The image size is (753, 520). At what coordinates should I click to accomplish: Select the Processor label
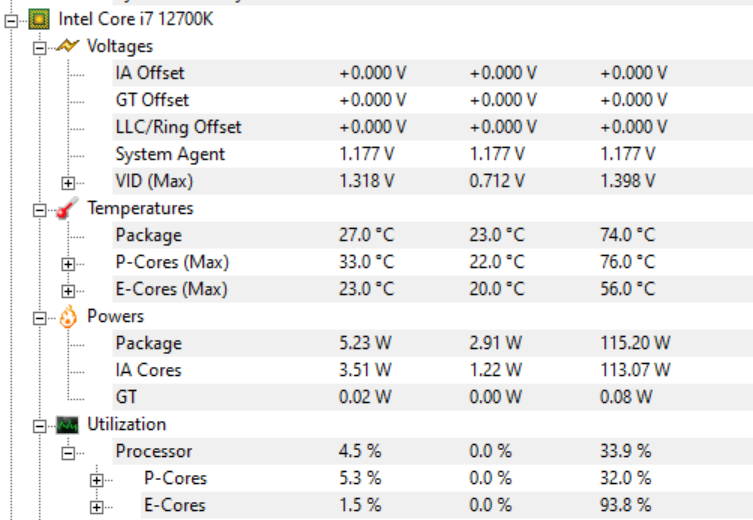[154, 451]
